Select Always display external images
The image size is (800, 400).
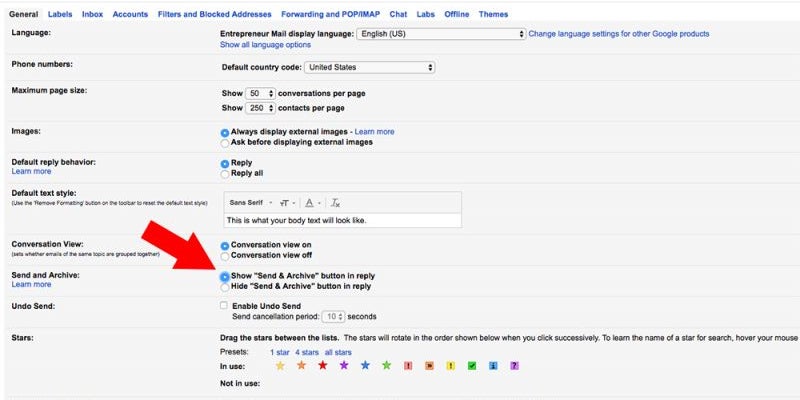tap(224, 132)
